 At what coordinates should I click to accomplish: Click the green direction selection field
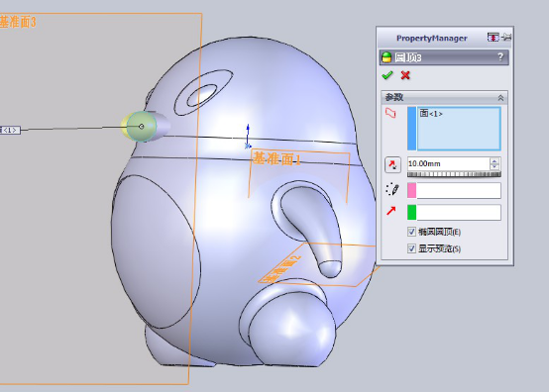pos(454,212)
